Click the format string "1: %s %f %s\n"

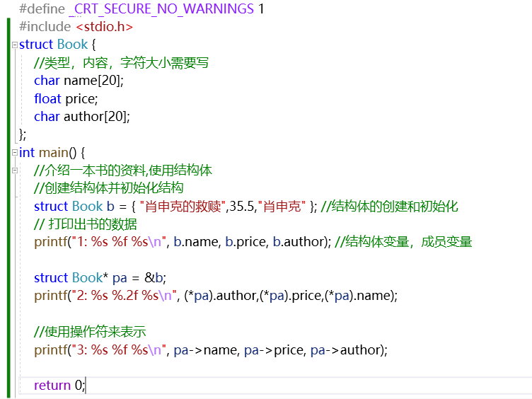118,242
